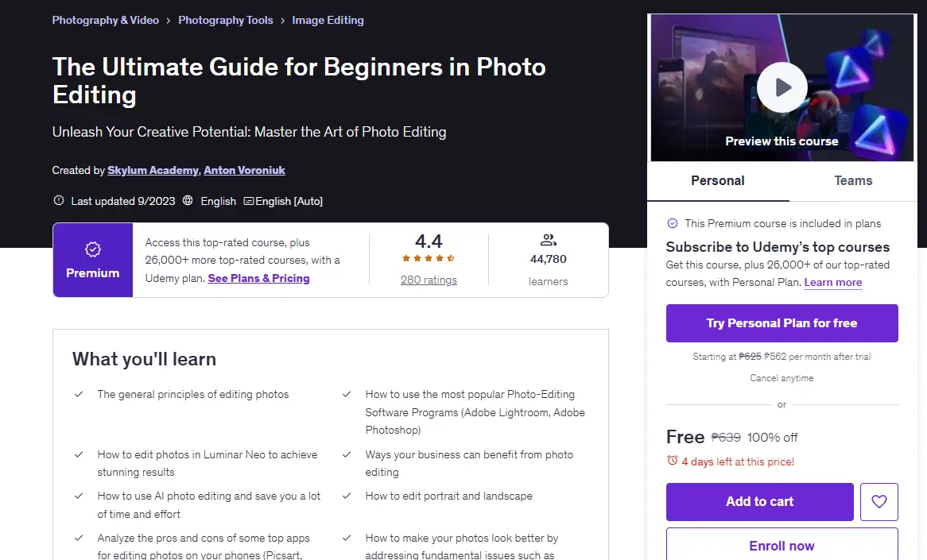Click the 4.4 rating score

pyautogui.click(x=429, y=241)
